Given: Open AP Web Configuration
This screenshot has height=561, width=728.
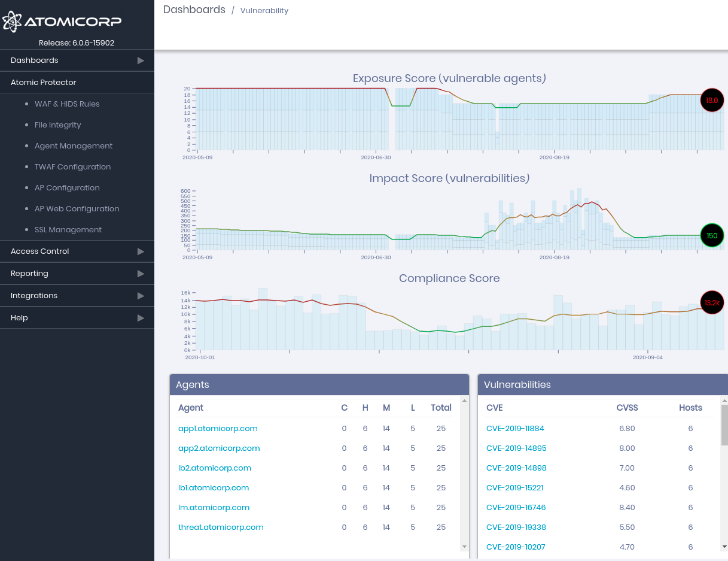Looking at the screenshot, I should pyautogui.click(x=77, y=209).
